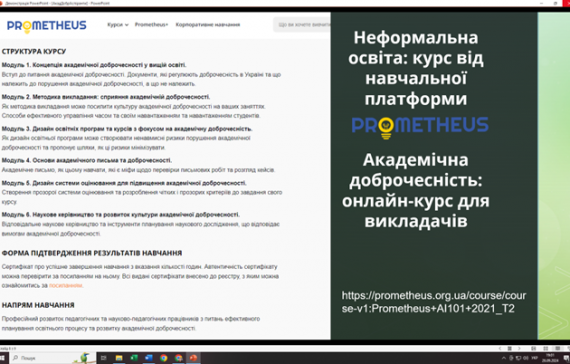The image size is (570, 364).
Task: Switch to Normal view icon
Action: tap(534, 348)
